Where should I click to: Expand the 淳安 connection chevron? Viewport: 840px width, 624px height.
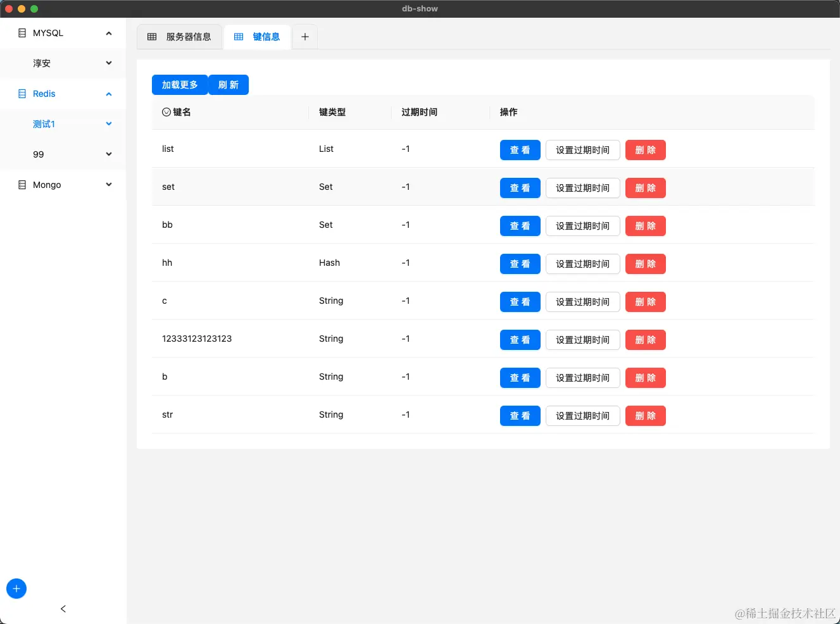pos(109,63)
